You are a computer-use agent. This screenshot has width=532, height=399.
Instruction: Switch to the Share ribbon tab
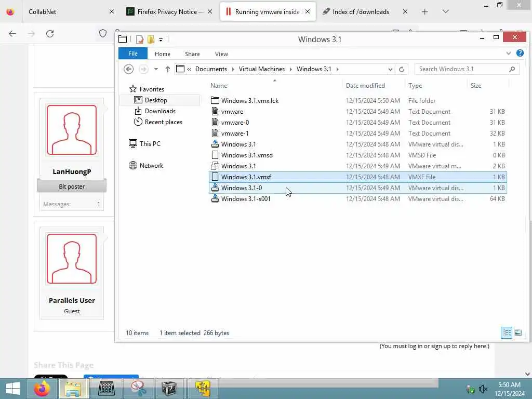(192, 54)
